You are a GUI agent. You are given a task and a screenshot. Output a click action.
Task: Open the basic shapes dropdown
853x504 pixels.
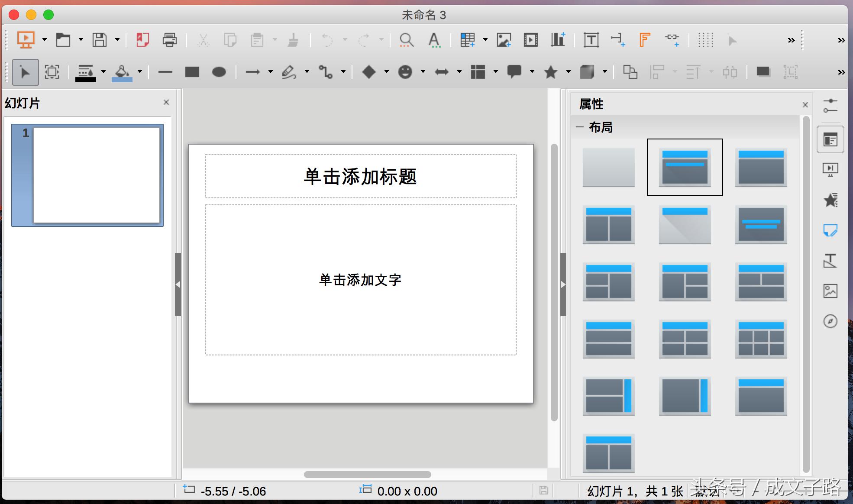coord(387,71)
